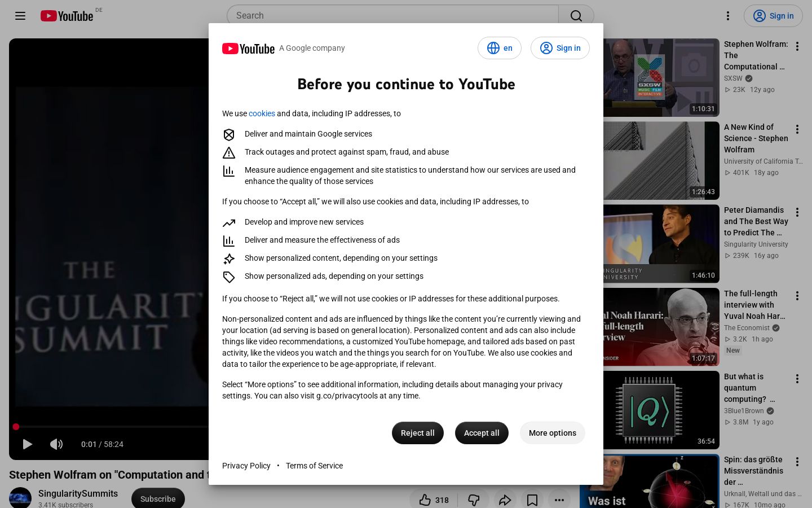This screenshot has height=508, width=812.
Task: Open A New Kind of Science thumbnail
Action: click(661, 161)
